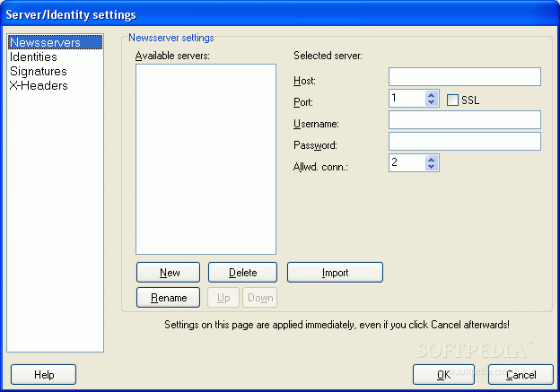Decrease the Port number with down arrow
Image resolution: width=560 pixels, height=392 pixels.
(x=432, y=102)
